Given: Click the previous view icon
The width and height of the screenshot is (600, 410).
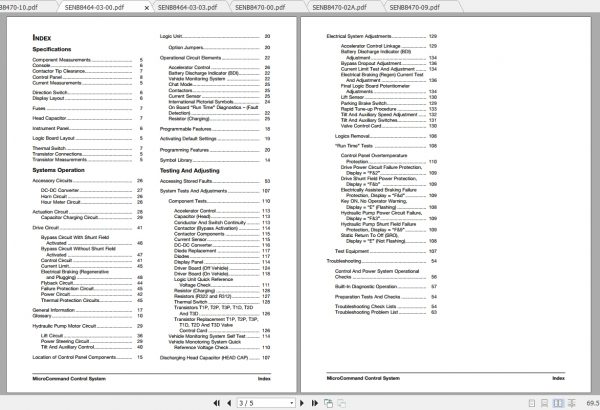Looking at the screenshot, I should [x=328, y=403].
